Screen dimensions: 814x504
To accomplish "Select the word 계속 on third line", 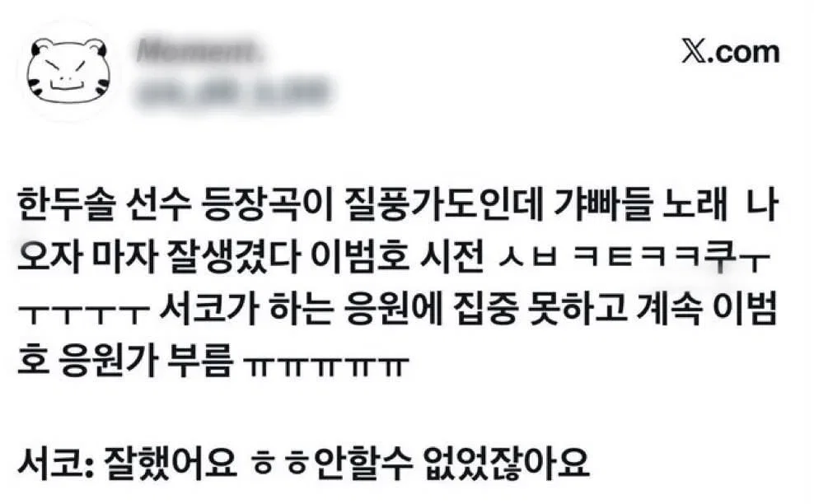I will click(x=667, y=308).
